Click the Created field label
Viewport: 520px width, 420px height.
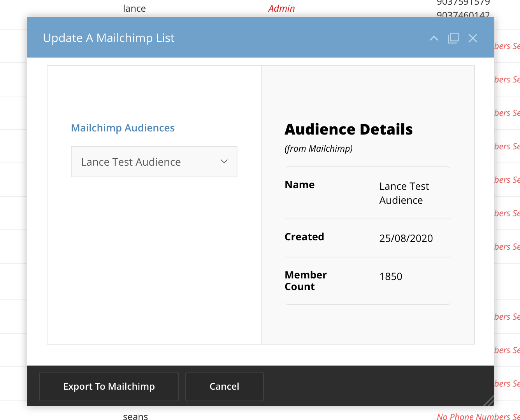pos(304,237)
